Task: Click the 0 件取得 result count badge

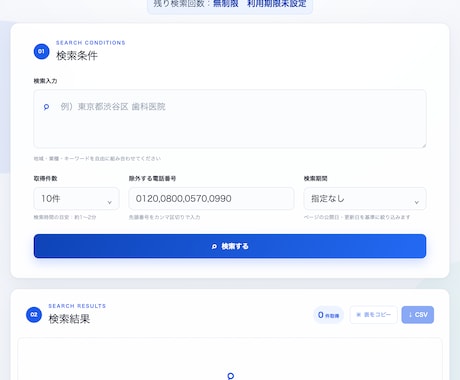Action: [x=328, y=315]
